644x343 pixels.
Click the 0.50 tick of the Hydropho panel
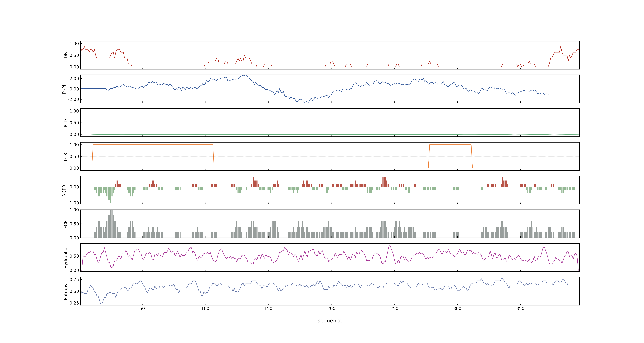[74, 256]
